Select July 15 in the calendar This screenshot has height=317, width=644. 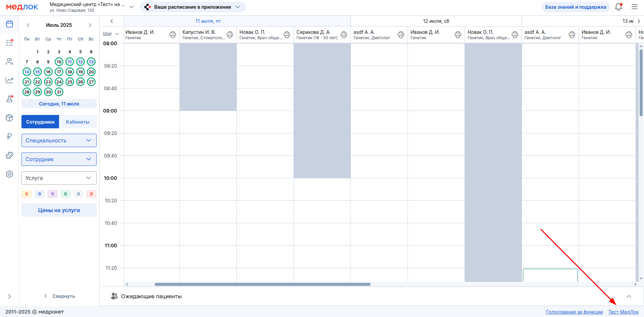tap(38, 72)
